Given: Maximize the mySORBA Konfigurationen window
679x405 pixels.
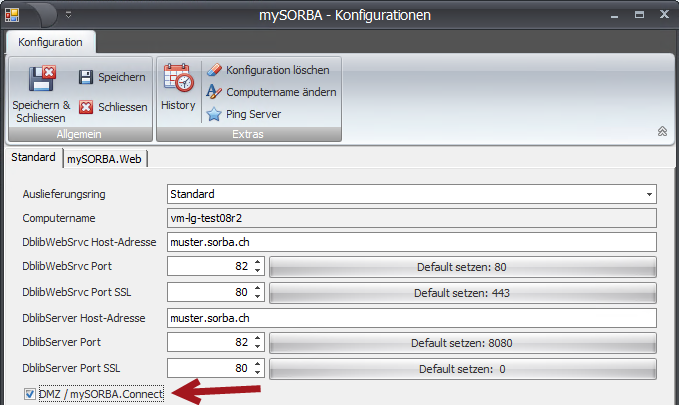Looking at the screenshot, I should tap(639, 15).
